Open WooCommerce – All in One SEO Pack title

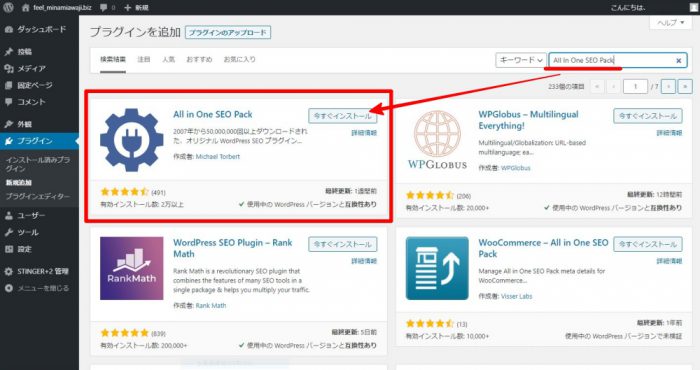543,248
